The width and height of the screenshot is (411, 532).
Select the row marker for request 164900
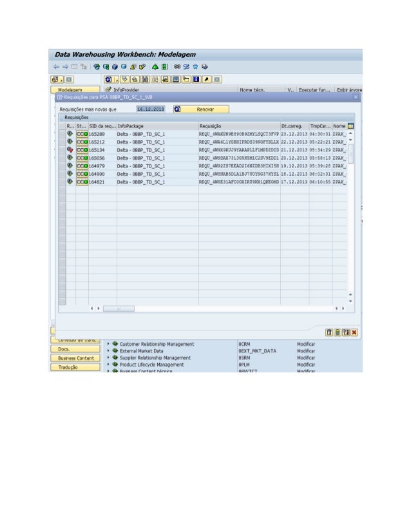tap(62, 174)
